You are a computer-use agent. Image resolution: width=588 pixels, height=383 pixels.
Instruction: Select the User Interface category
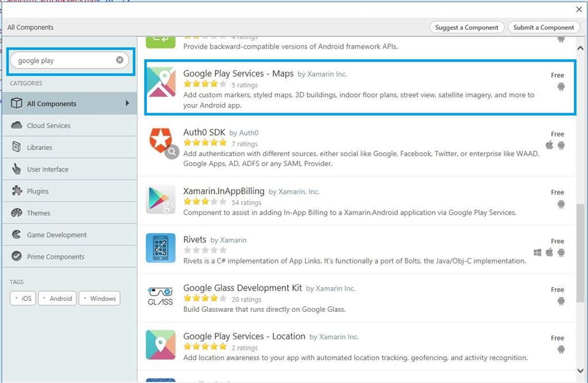(x=69, y=169)
